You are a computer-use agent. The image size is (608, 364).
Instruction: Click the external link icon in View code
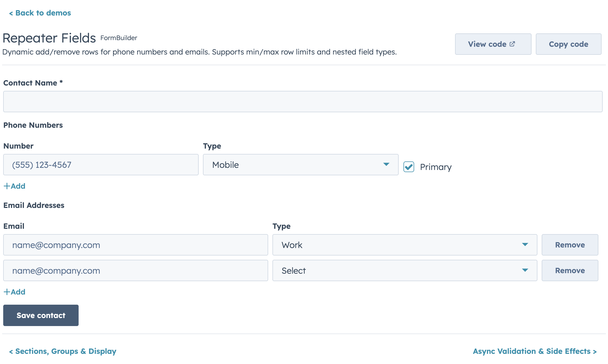click(512, 44)
